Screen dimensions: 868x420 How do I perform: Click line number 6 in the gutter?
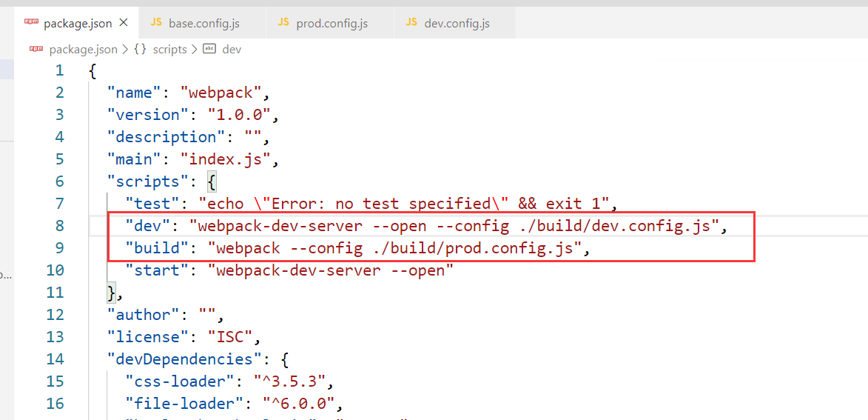[x=59, y=181]
